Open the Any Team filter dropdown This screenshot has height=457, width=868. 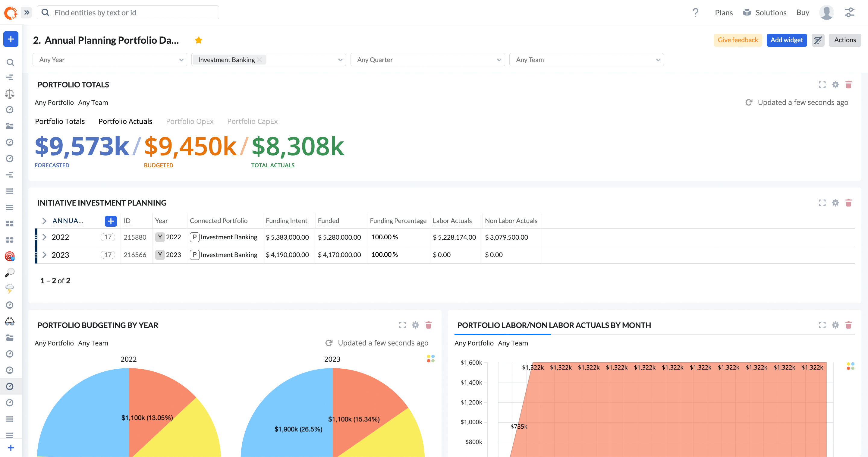pos(586,60)
